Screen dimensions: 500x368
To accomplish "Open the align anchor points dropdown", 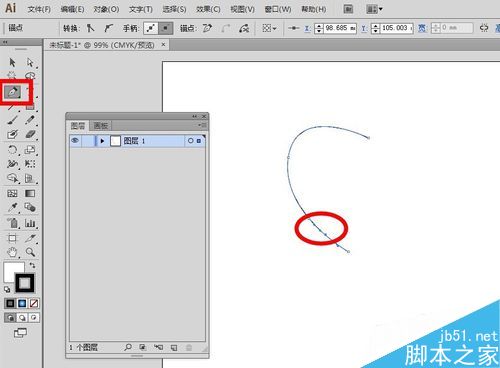I will 269,28.
